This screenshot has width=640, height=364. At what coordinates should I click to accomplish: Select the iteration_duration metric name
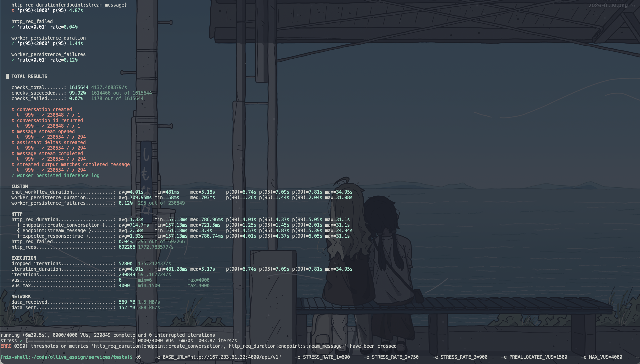[36, 269]
